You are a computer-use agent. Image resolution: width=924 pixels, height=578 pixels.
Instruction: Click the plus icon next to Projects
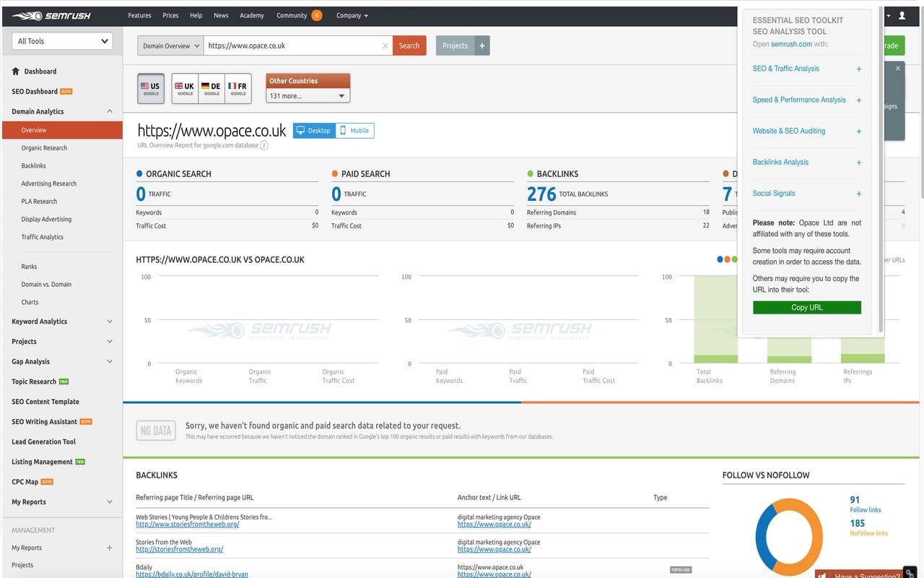coord(483,45)
